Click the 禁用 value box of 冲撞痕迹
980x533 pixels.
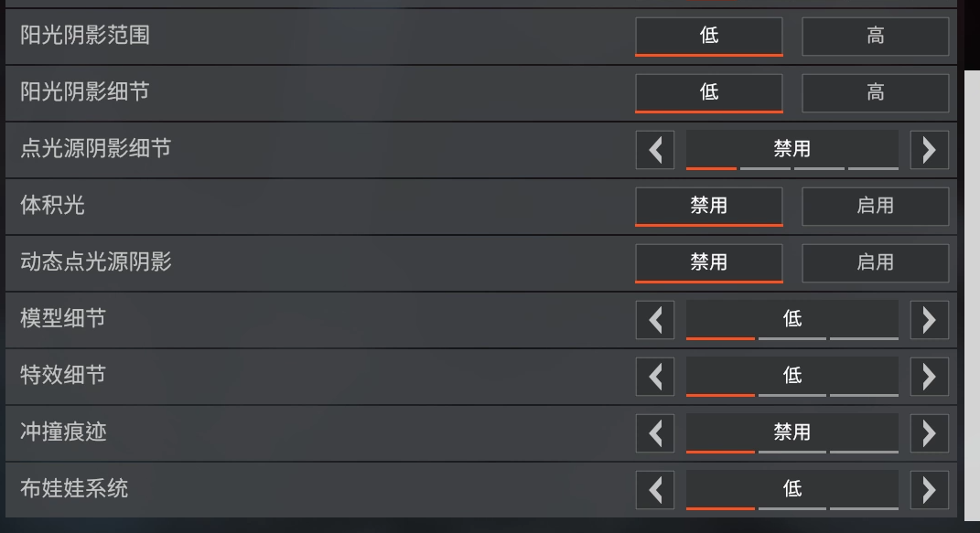coord(792,432)
